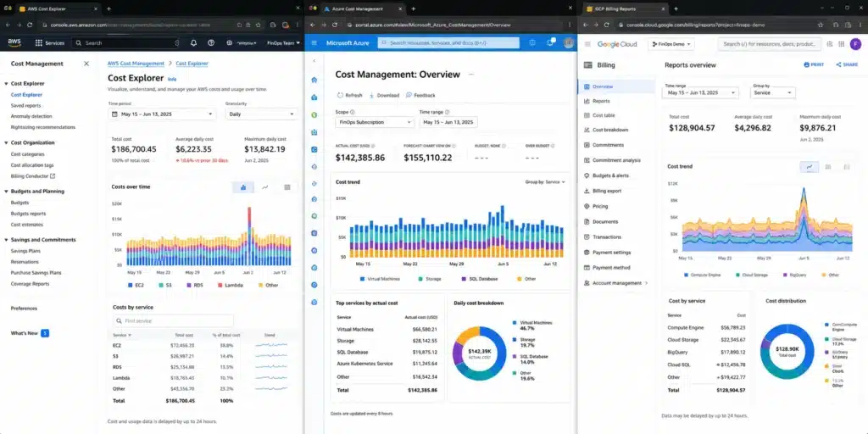The width and height of the screenshot is (868, 434).
Task: Go back in the AWS browser window
Action: point(8,25)
